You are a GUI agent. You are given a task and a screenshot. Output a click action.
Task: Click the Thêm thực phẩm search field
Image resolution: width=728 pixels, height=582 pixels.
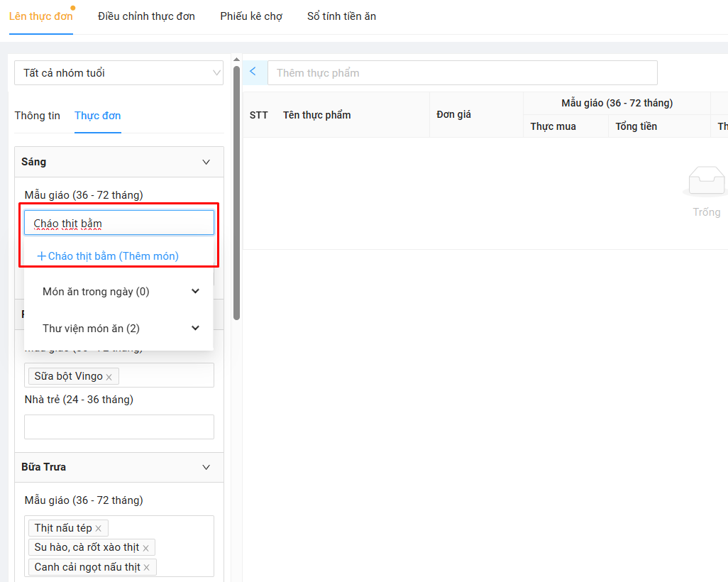(x=462, y=72)
